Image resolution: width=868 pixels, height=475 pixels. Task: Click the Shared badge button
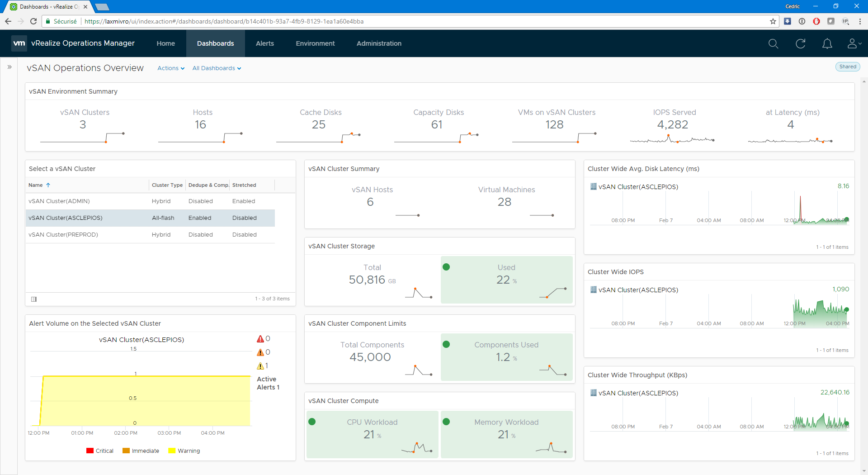click(x=847, y=66)
